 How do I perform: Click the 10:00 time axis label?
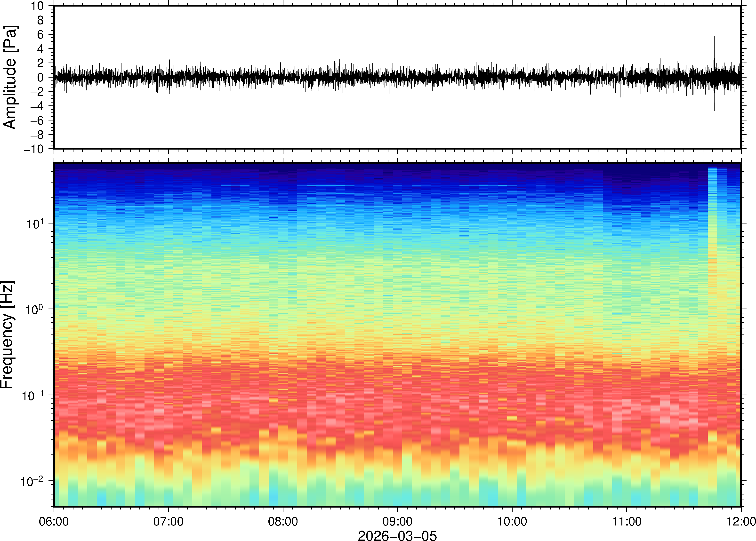click(512, 521)
